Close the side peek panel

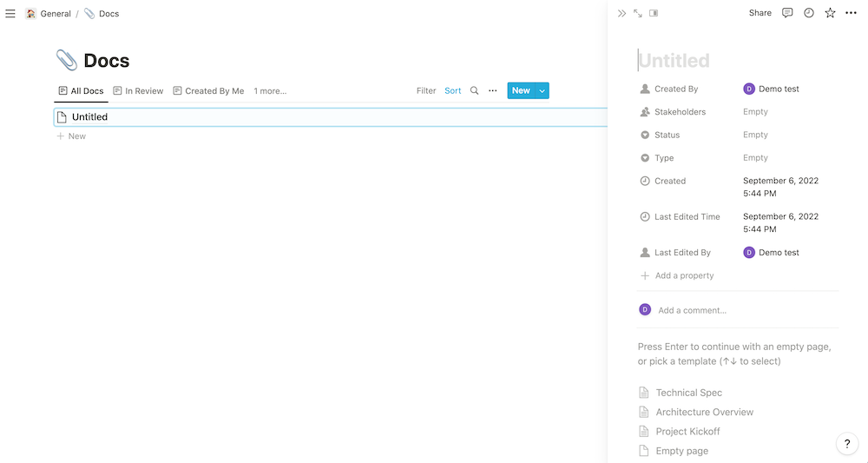(621, 13)
